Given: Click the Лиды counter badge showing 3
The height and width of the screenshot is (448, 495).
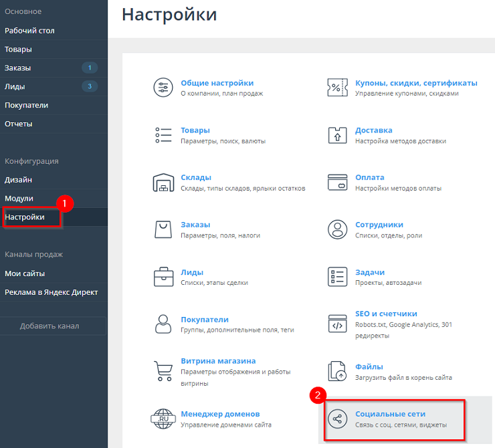Looking at the screenshot, I should point(90,86).
